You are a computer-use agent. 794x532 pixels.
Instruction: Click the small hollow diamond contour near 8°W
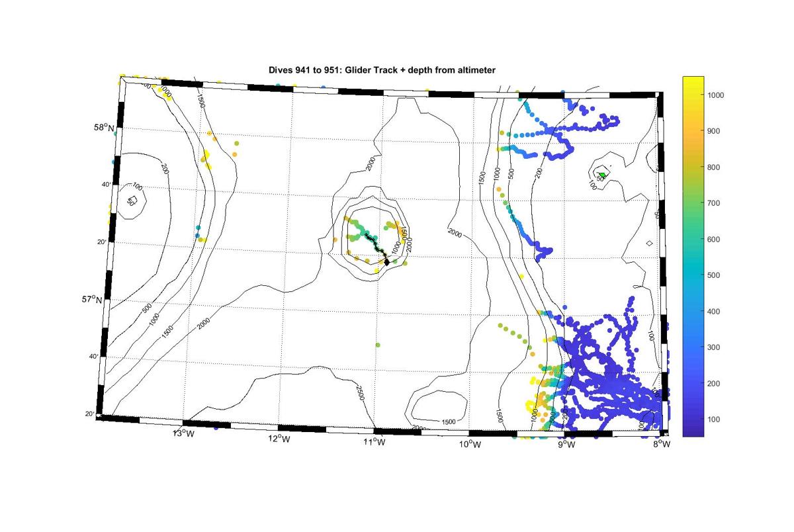click(649, 244)
